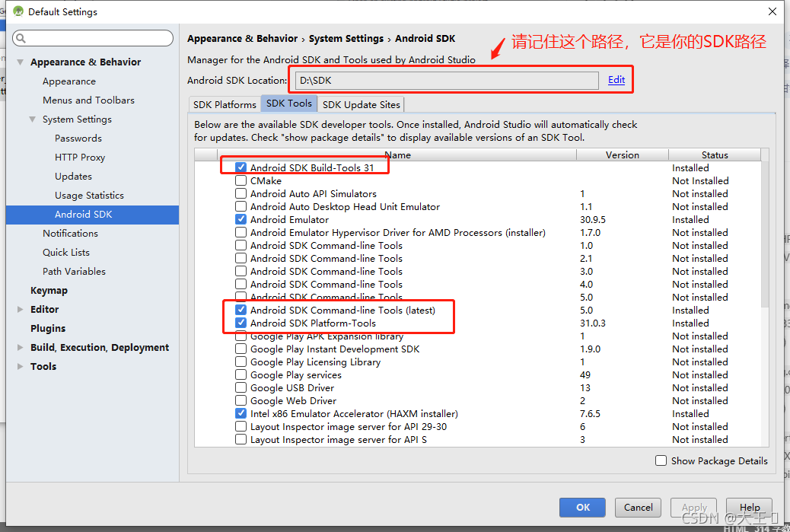Switch to the SDK Platforms tab

click(x=225, y=104)
